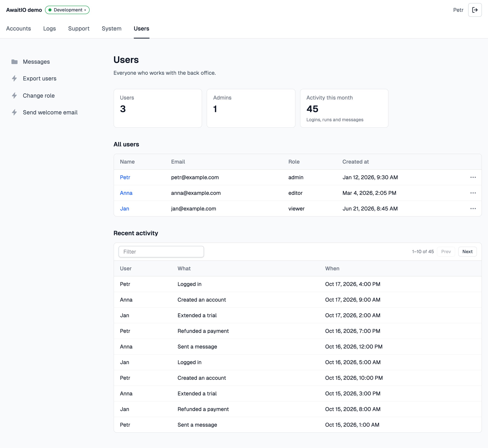
Task: Click the jan@example.com email cell
Action: click(193, 209)
